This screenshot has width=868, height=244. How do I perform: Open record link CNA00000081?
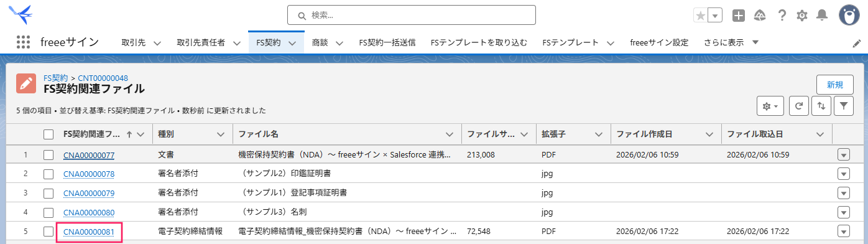pyautogui.click(x=89, y=232)
